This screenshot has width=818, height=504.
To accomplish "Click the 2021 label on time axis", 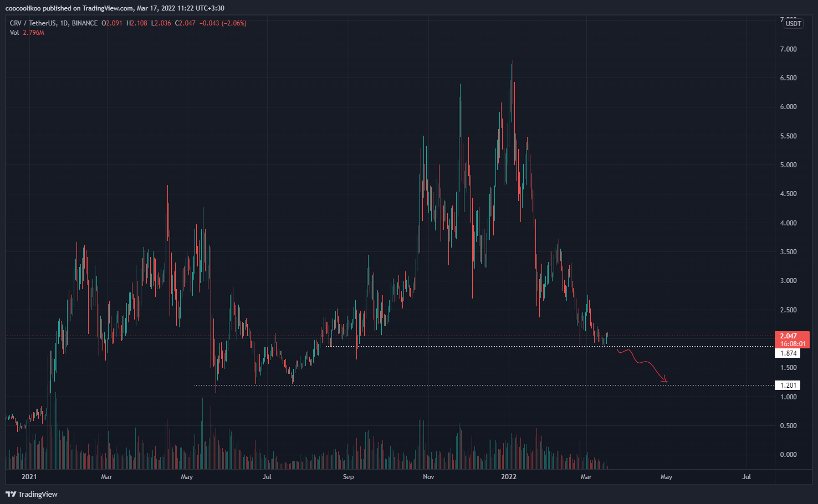I will [x=29, y=477].
